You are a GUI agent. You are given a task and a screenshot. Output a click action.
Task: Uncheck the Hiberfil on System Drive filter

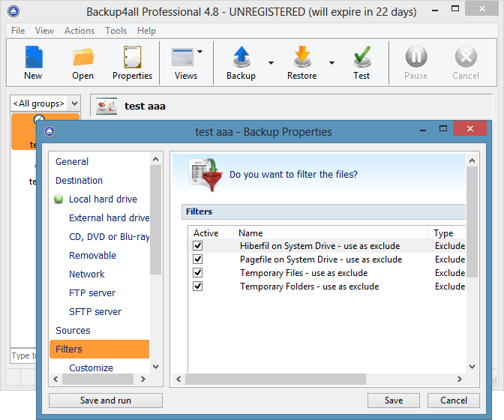(x=198, y=246)
